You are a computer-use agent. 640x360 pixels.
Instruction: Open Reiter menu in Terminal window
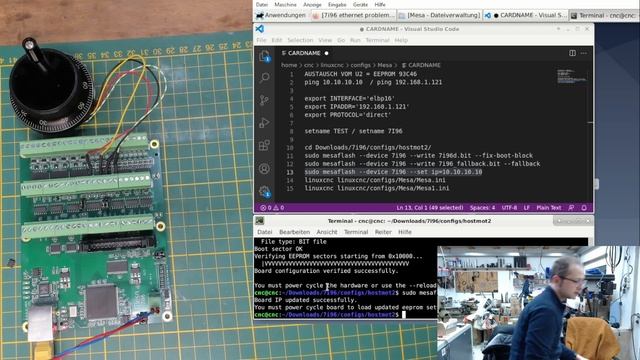(x=383, y=232)
